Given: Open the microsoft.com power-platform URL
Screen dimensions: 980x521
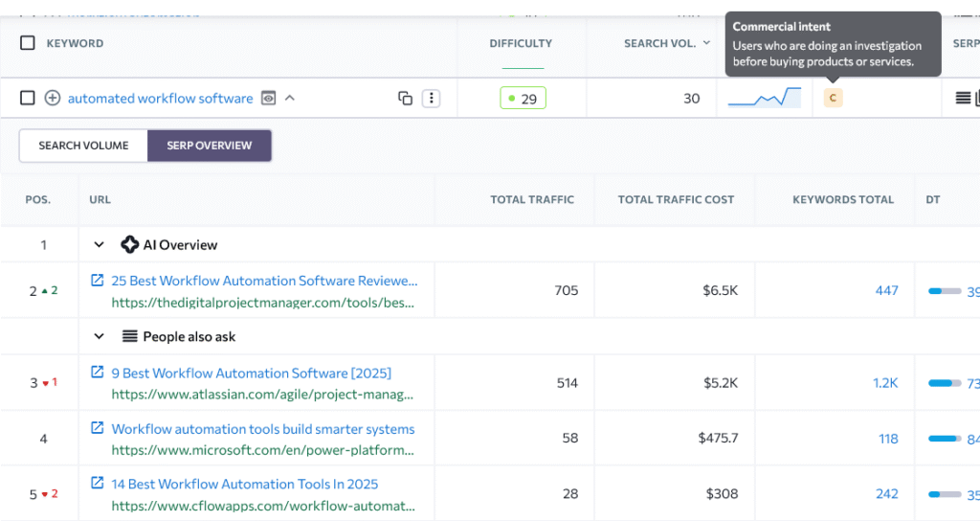Looking at the screenshot, I should [262, 450].
